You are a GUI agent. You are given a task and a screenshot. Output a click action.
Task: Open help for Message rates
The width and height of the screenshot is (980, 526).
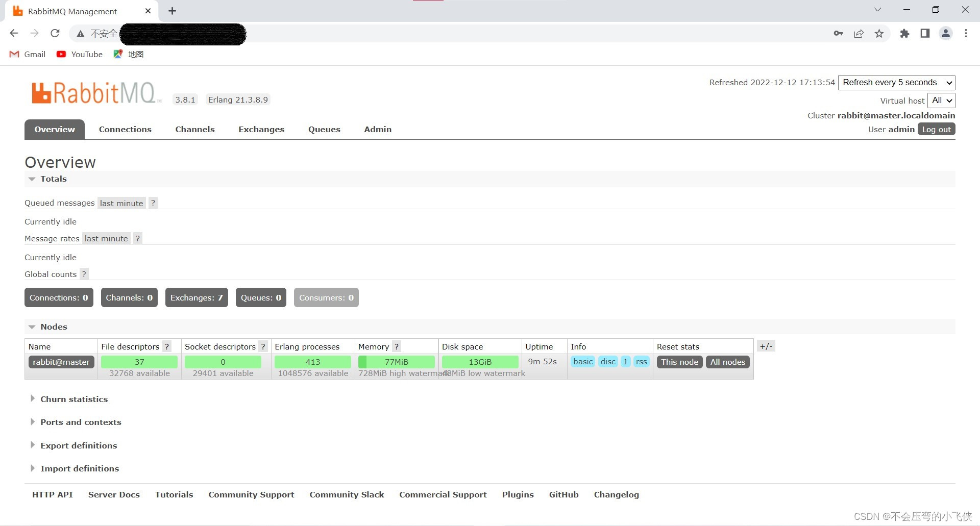(x=137, y=238)
